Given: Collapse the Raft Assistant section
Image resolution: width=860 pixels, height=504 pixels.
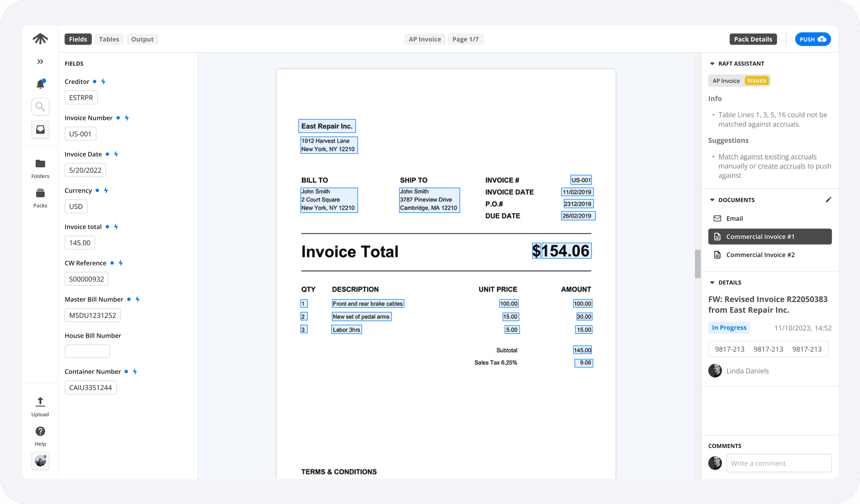Looking at the screenshot, I should pos(712,64).
